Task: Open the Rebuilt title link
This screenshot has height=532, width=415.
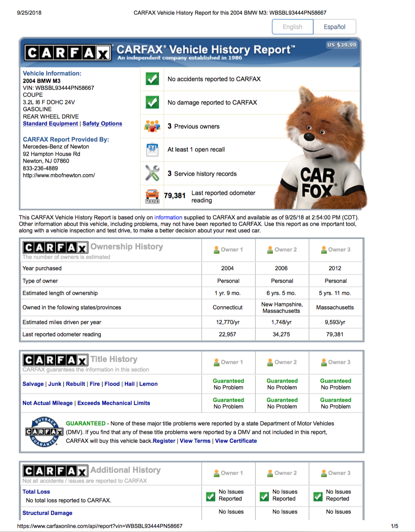Action: tap(75, 384)
